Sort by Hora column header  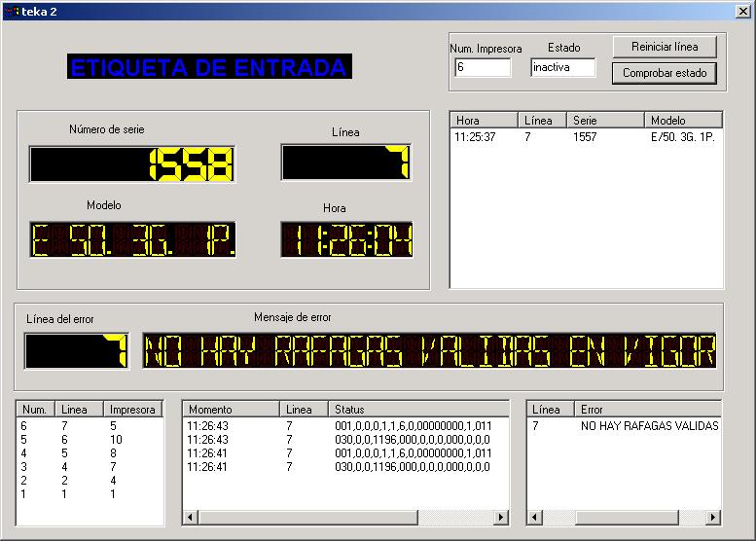tap(485, 120)
